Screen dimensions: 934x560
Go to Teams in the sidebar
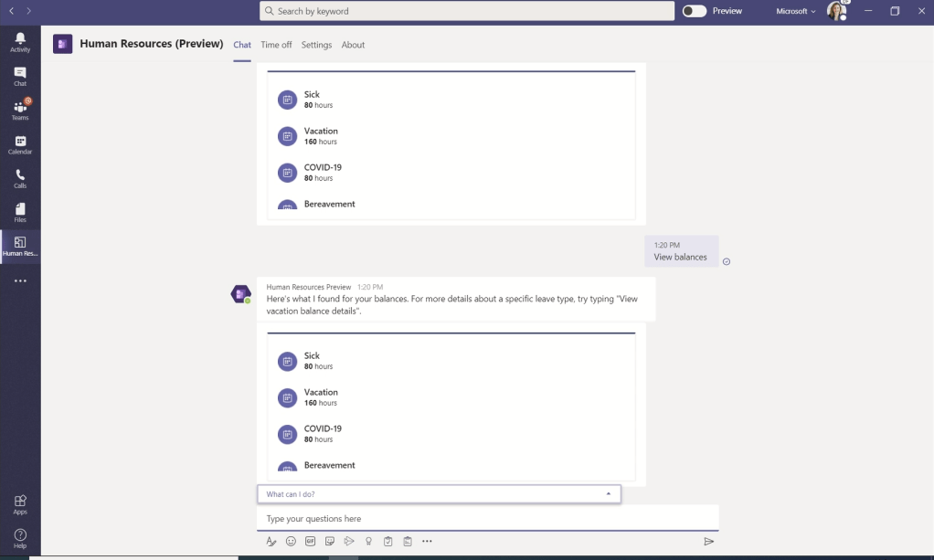point(20,111)
